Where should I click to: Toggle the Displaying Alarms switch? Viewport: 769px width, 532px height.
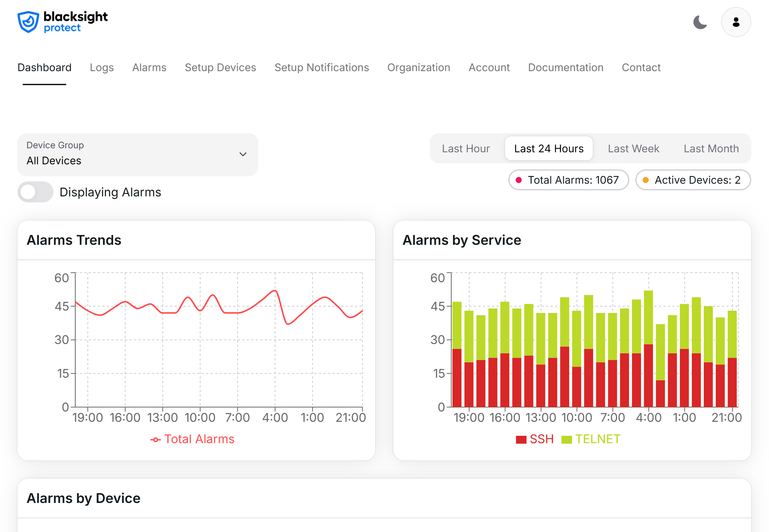click(35, 192)
